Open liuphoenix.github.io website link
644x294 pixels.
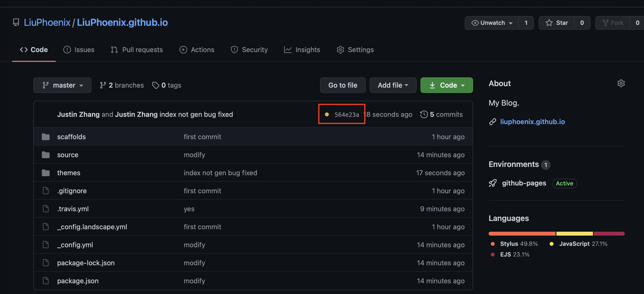[x=532, y=122]
